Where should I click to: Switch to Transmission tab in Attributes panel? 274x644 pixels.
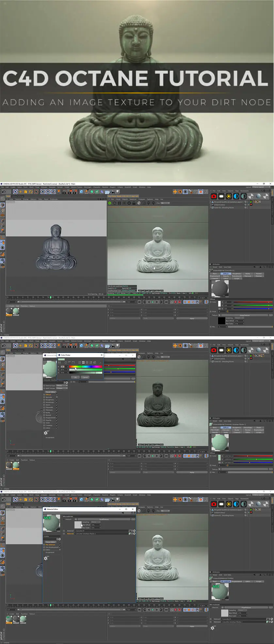237,276
